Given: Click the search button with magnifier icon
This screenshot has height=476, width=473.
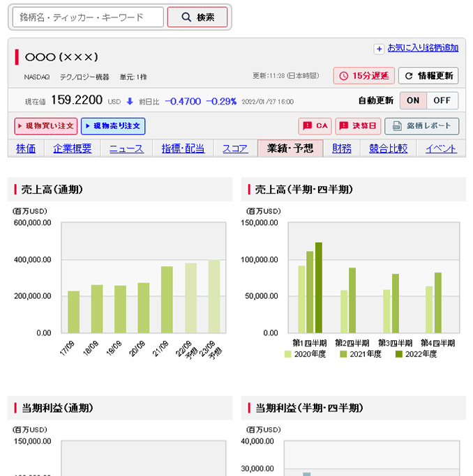Looking at the screenshot, I should [197, 17].
